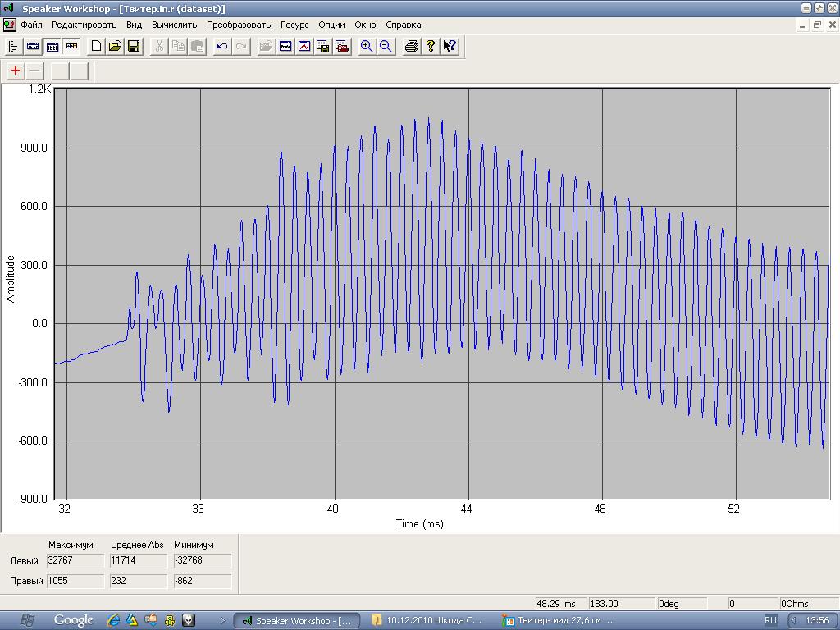This screenshot has width=840, height=630.
Task: Zoom in with the magnifier plus icon
Action: point(367,46)
